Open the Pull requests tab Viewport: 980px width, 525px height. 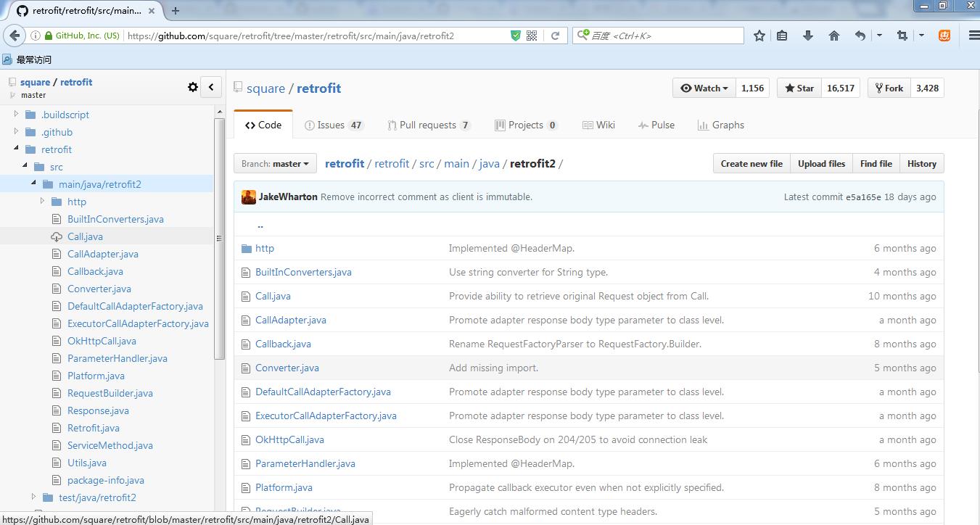[x=429, y=125]
